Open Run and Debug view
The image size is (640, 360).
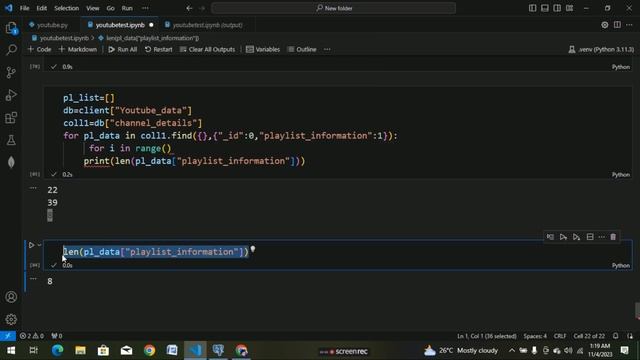point(11,95)
